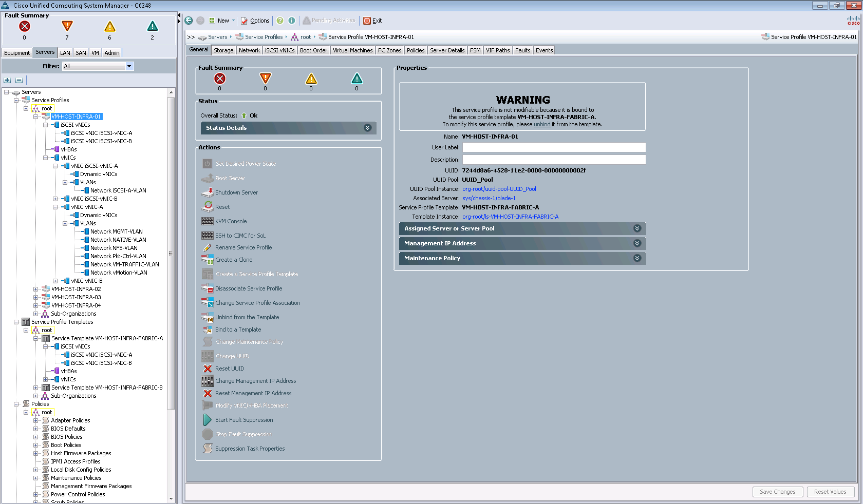Select VM-HOST-INFRA-03 in the tree

(x=76, y=297)
